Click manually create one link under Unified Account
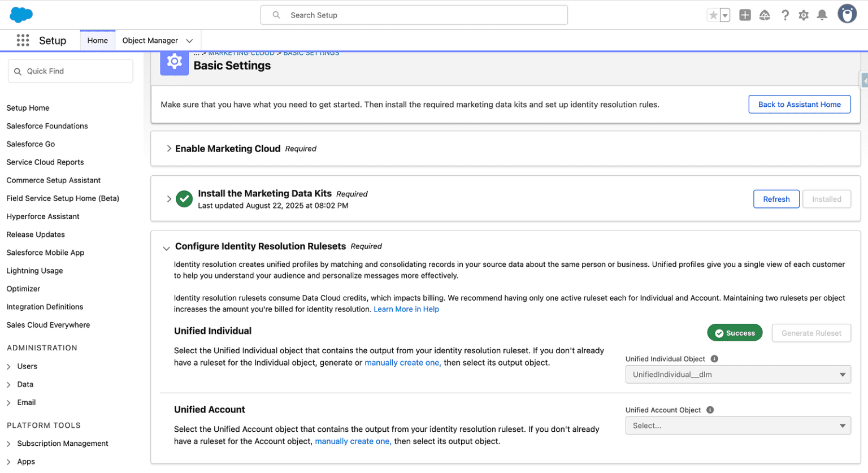Image resolution: width=868 pixels, height=473 pixels. click(353, 441)
